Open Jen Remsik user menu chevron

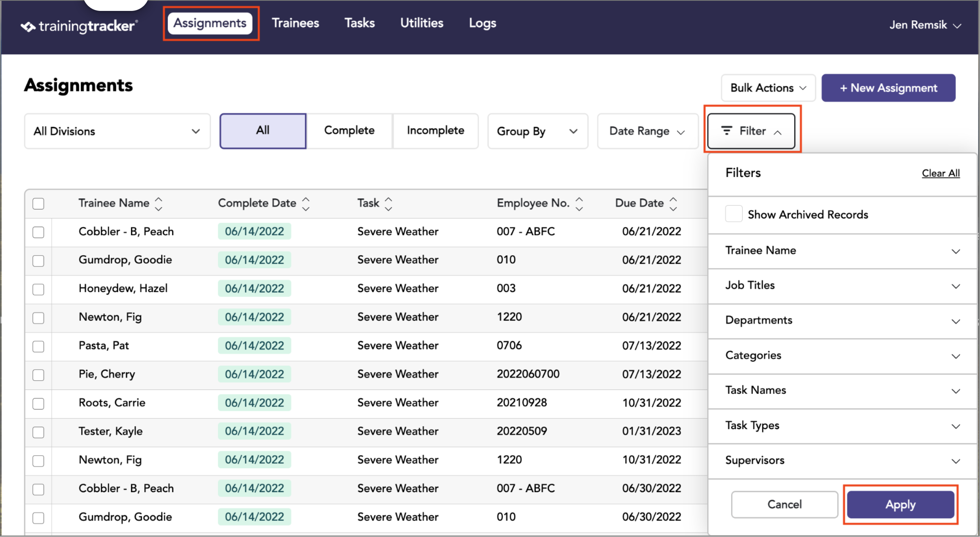pos(957,26)
